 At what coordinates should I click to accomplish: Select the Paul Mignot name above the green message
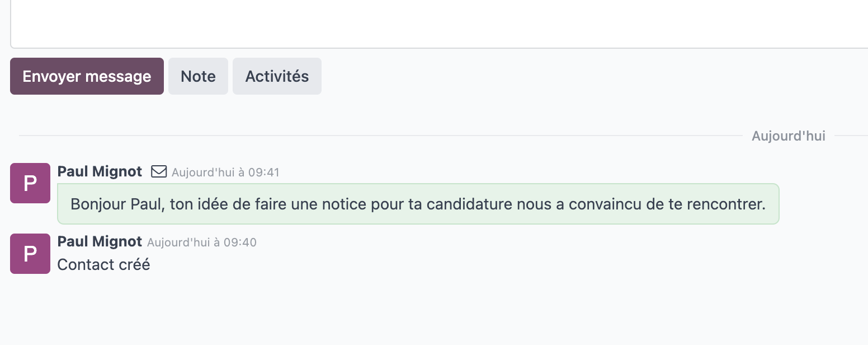coord(100,171)
